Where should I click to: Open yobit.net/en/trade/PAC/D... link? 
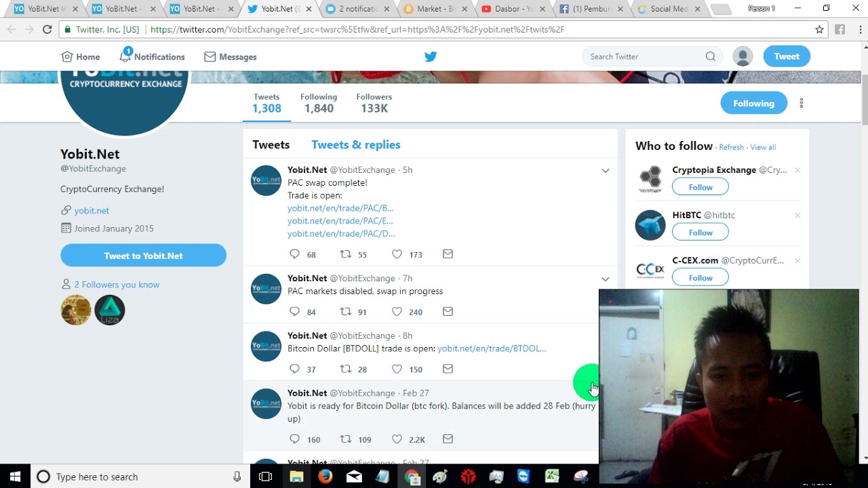[x=341, y=234]
